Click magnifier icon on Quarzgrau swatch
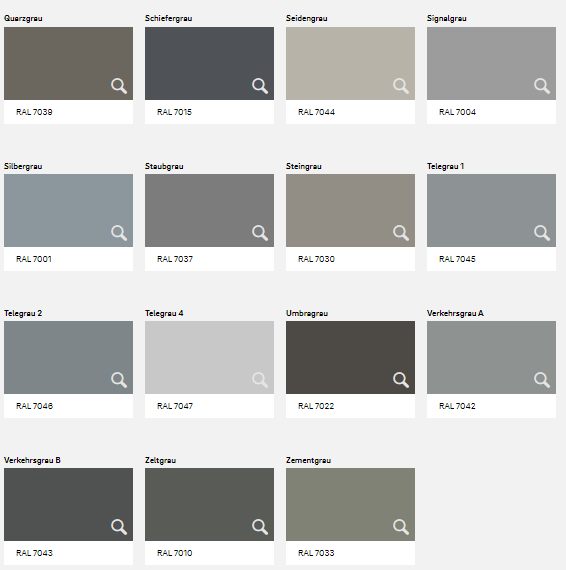The image size is (566, 570). (x=119, y=86)
